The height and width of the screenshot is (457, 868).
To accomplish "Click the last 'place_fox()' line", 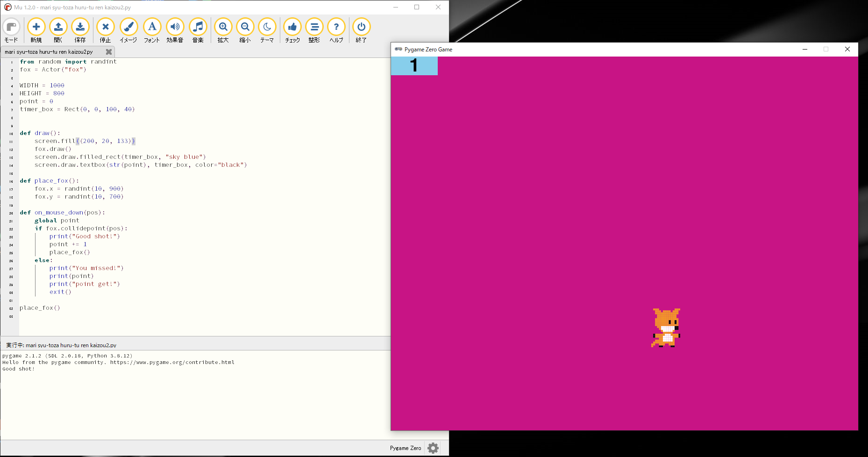I will pyautogui.click(x=40, y=308).
